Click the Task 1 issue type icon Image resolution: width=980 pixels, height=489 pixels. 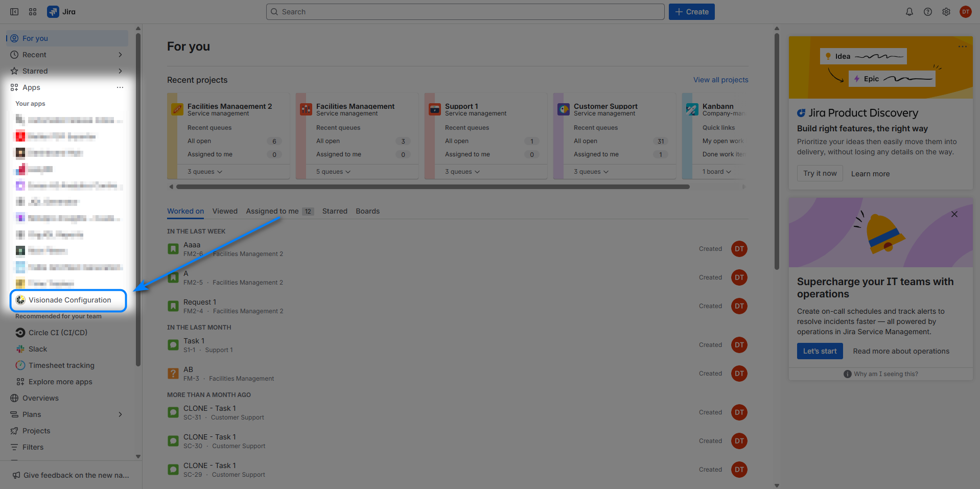point(173,345)
